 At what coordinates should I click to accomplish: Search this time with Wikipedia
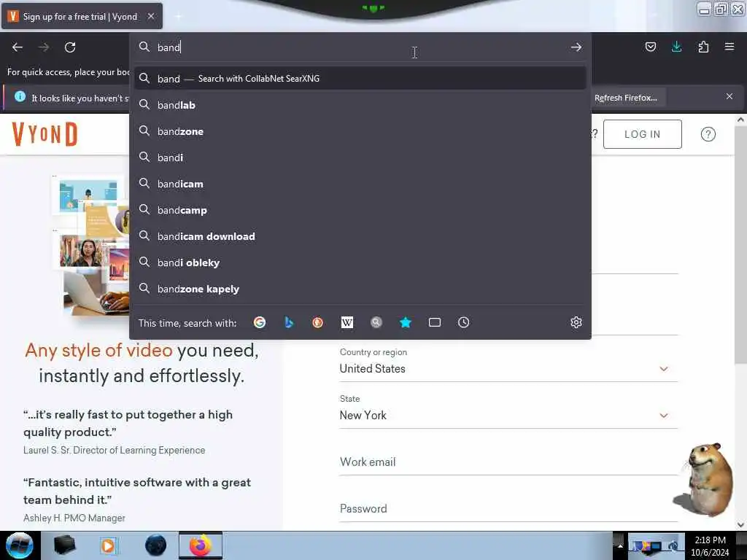[347, 322]
